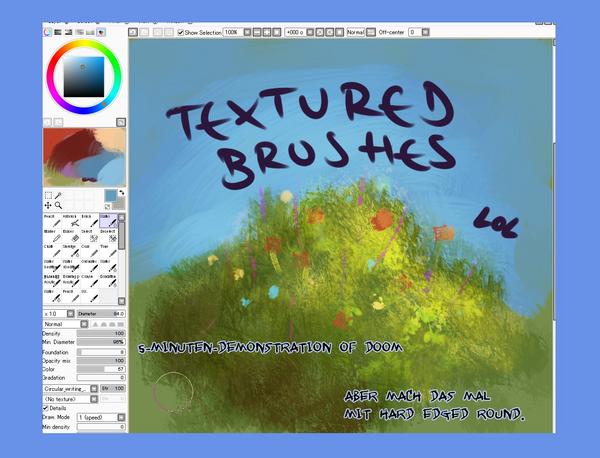Click the background color swatch
The height and width of the screenshot is (458, 600).
[120, 204]
